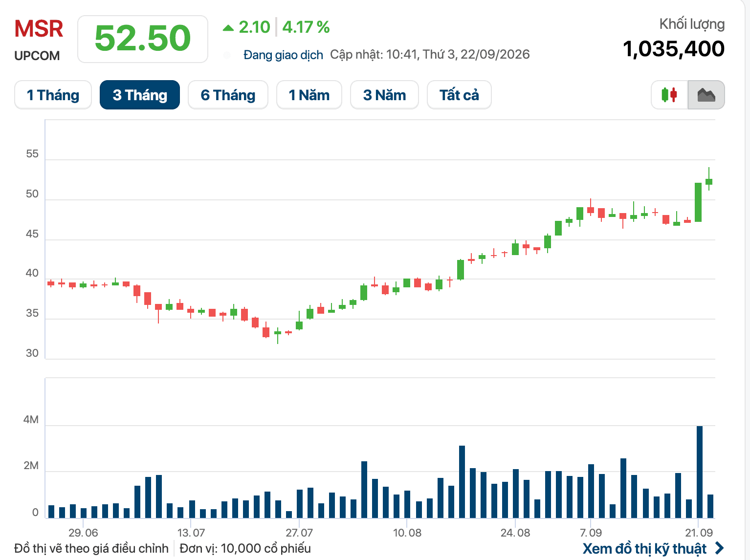Viewport: 750px width, 560px height.
Task: Click the 13.07 date axis label
Action: pyautogui.click(x=191, y=533)
